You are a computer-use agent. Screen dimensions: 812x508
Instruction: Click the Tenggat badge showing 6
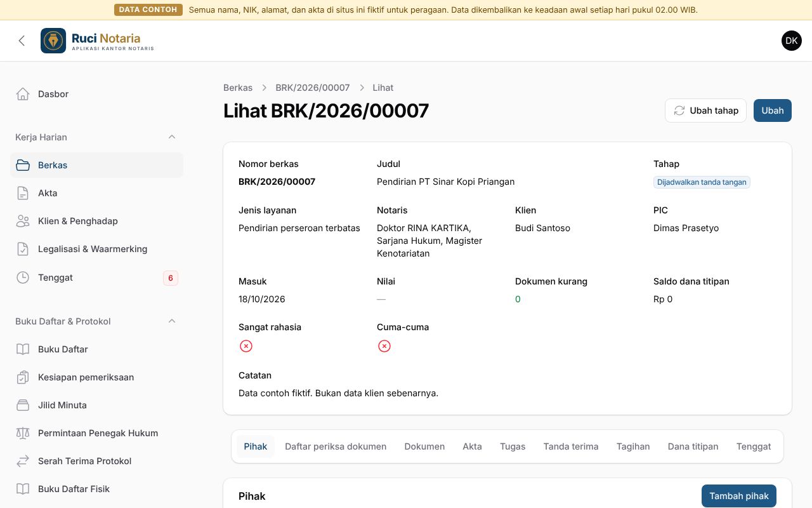point(170,277)
